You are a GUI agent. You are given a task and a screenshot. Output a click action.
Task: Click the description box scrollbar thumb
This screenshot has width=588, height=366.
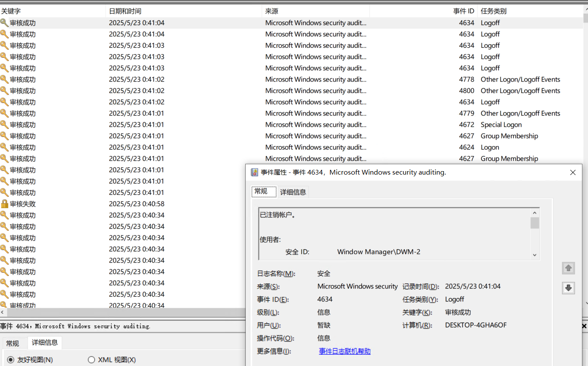(535, 223)
